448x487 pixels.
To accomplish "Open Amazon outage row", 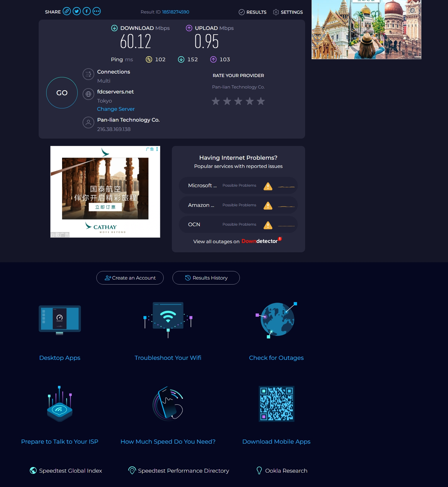I will click(238, 205).
